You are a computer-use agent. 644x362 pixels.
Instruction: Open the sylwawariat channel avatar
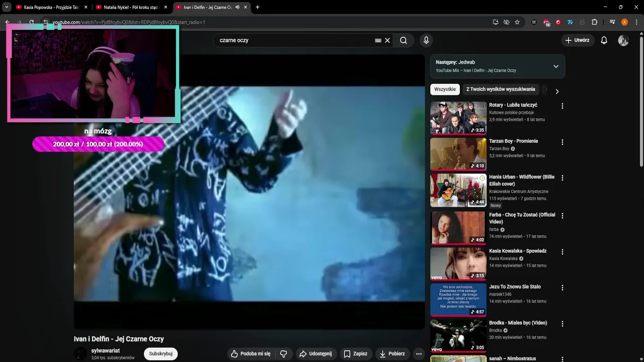pyautogui.click(x=80, y=354)
